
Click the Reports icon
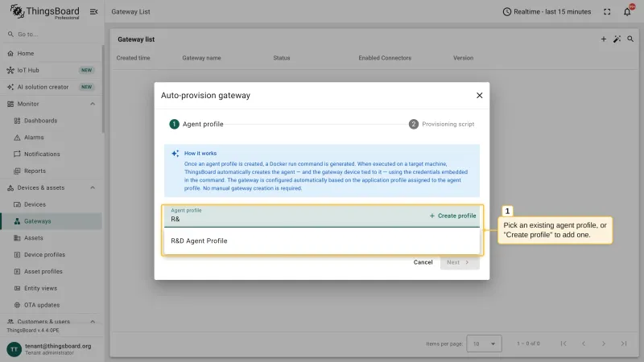17,171
